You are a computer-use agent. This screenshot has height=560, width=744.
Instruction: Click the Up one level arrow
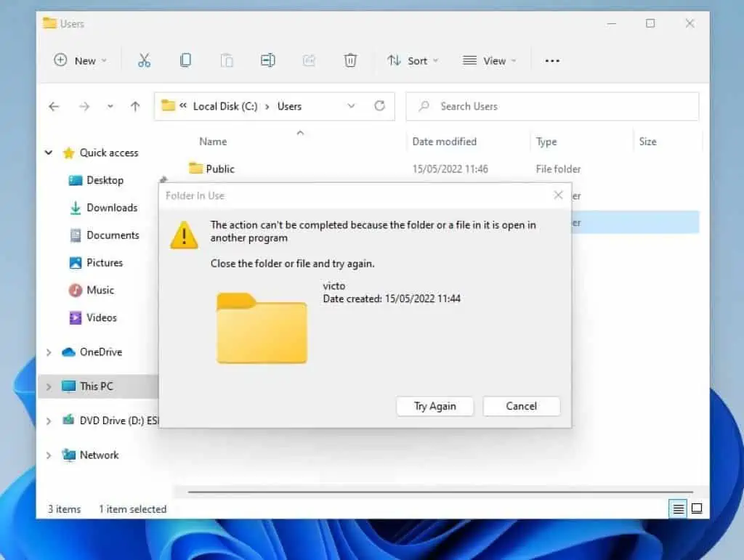click(134, 106)
